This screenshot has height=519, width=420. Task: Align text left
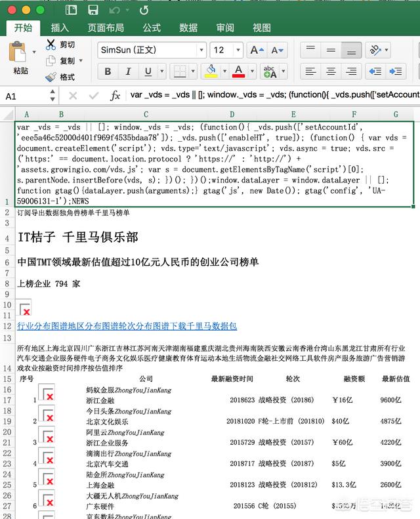click(310, 71)
